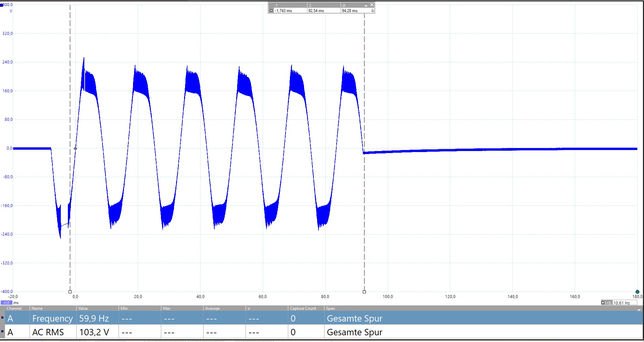Grab the second time ruler handle at bottom
Image resolution: width=644 pixels, height=342 pixels.
coord(364,292)
